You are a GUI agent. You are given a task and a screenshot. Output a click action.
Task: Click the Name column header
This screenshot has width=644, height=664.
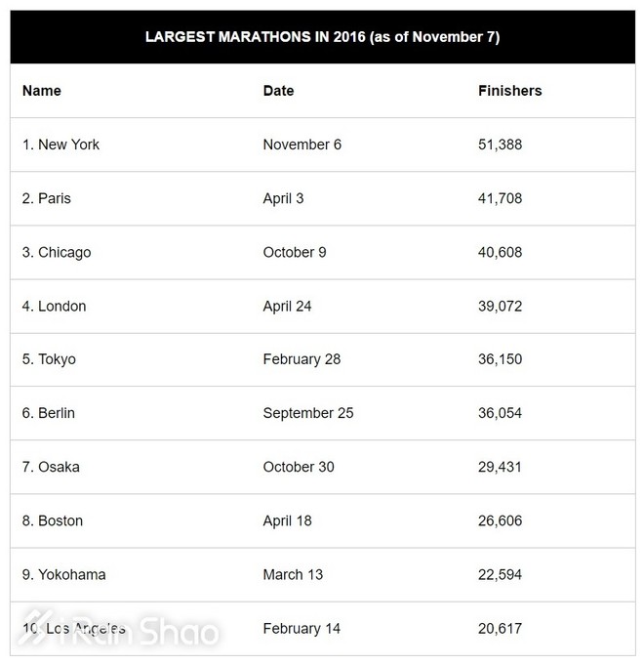[42, 91]
